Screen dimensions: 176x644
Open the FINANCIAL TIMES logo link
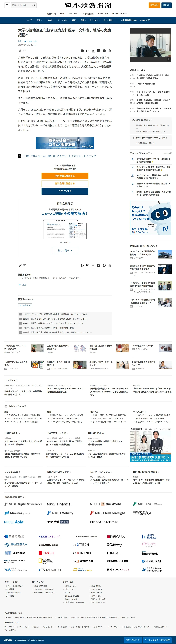[104, 522]
